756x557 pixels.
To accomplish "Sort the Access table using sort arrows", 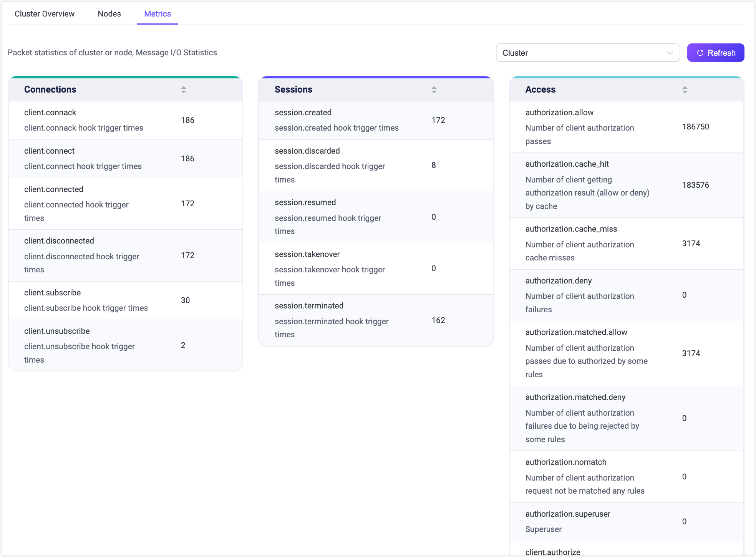I will point(685,90).
